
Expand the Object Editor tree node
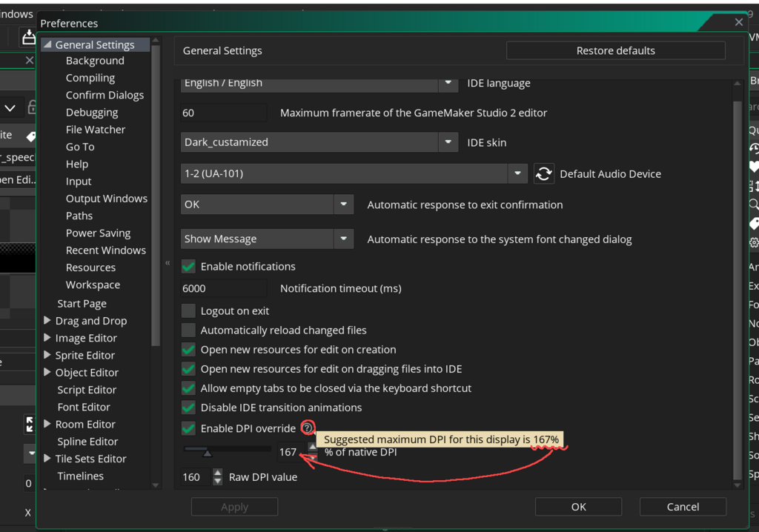(47, 372)
